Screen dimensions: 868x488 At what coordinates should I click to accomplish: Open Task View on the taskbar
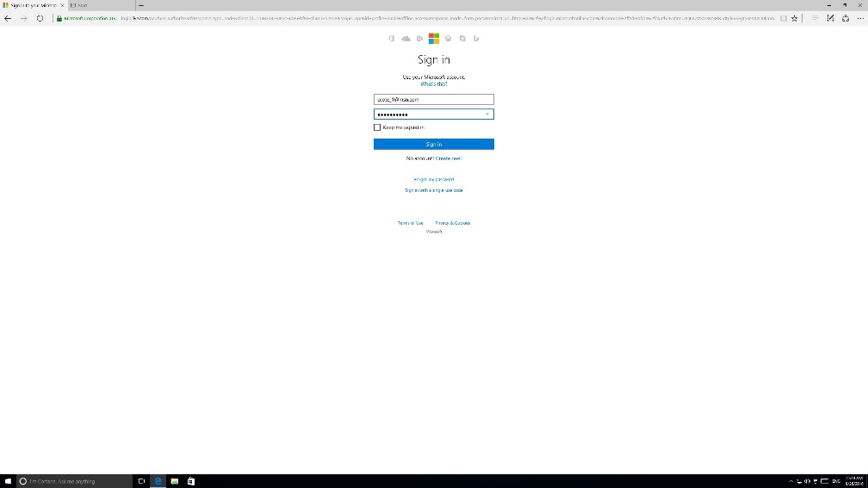click(141, 481)
